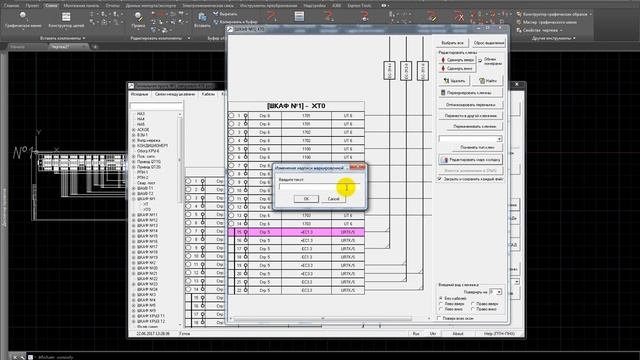Image resolution: width=640 pixels, height=360 pixels.
Task: Click Перенумеровать клеммы button
Action: pos(471,93)
